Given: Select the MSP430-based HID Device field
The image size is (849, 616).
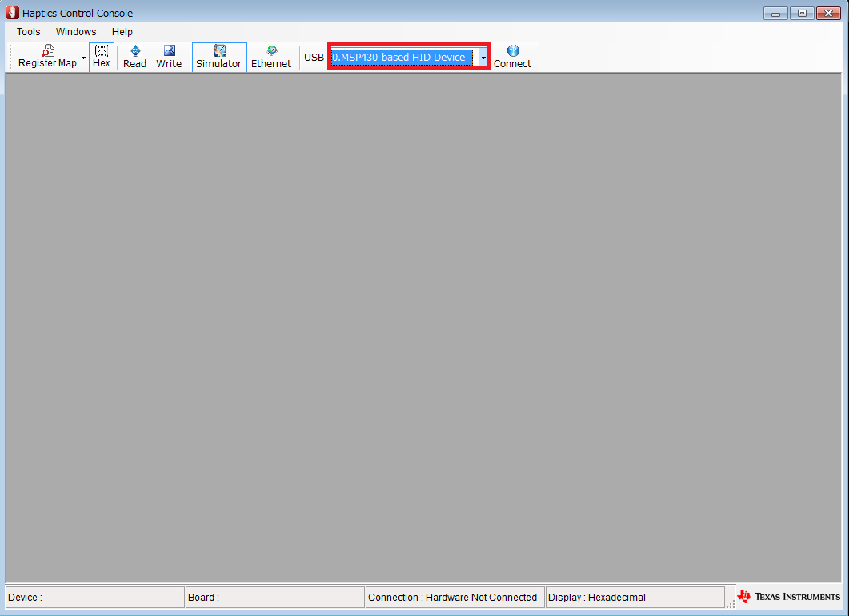Looking at the screenshot, I should point(402,58).
